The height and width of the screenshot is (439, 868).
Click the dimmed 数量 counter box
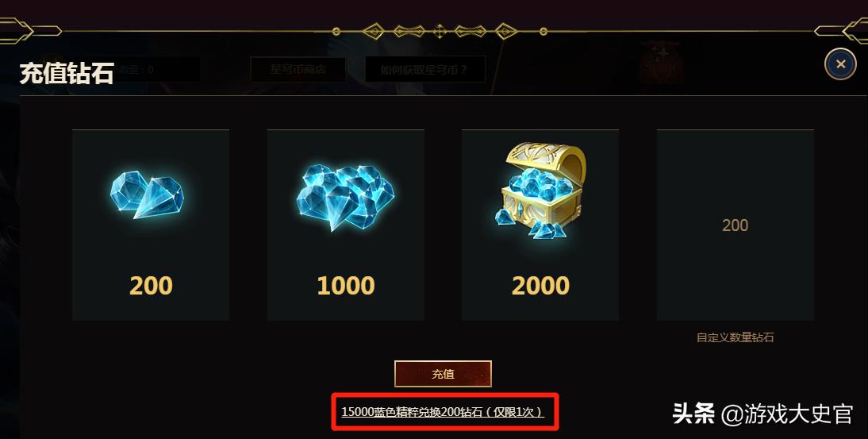coord(151,70)
